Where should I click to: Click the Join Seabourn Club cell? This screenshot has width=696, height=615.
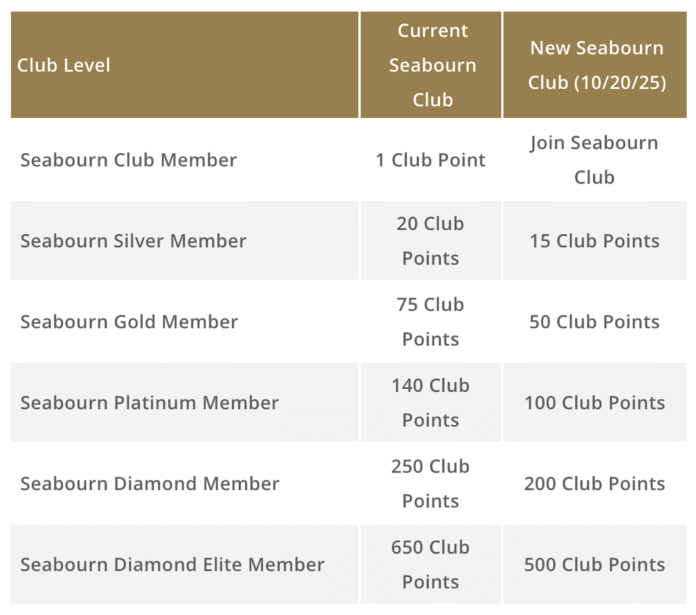point(594,160)
